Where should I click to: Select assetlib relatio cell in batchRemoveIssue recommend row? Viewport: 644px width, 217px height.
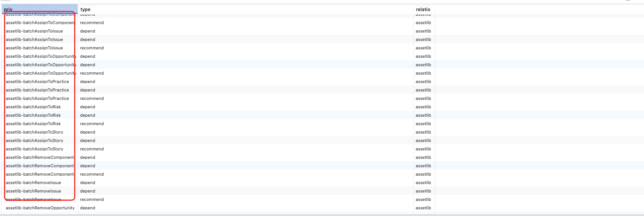click(x=423, y=199)
